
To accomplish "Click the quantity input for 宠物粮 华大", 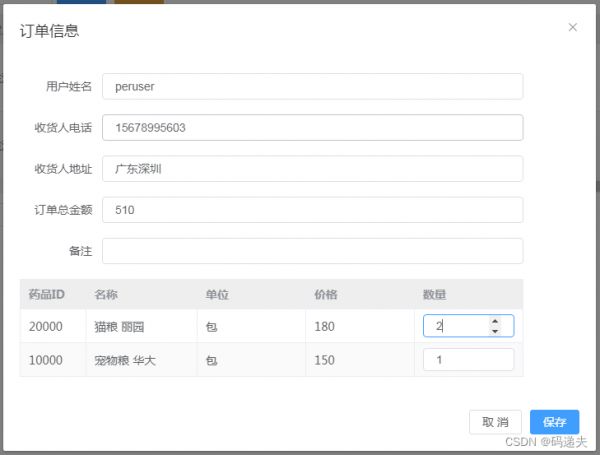I will 468,359.
